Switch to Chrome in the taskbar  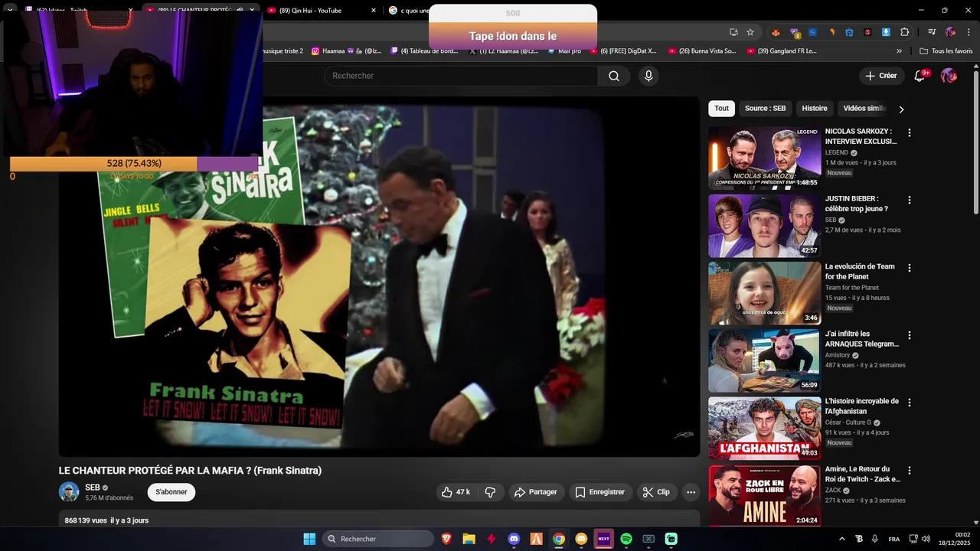pos(559,539)
